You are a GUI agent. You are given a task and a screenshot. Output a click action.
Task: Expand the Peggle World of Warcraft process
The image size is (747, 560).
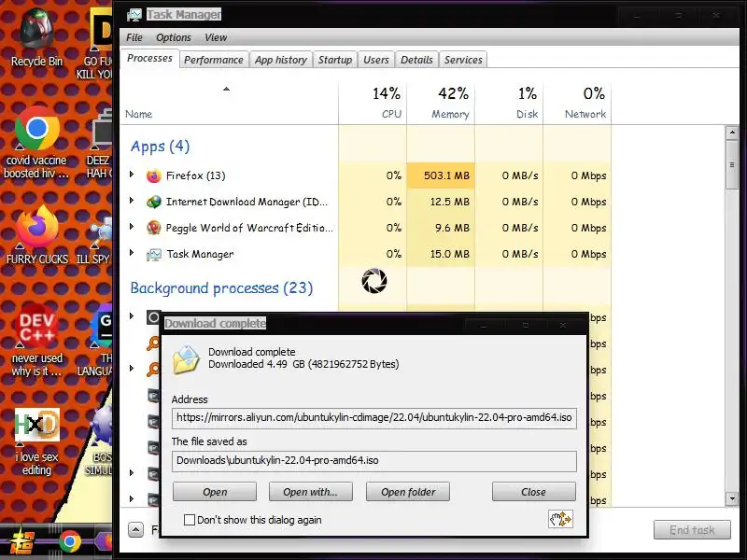tap(132, 227)
